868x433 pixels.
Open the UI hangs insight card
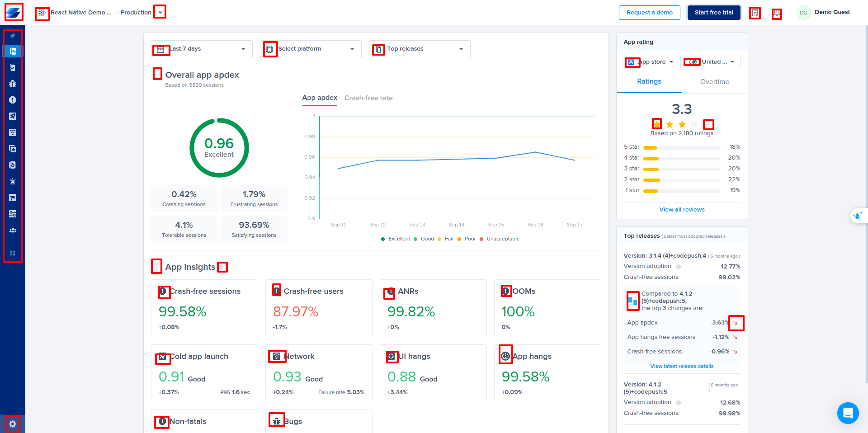coord(433,373)
